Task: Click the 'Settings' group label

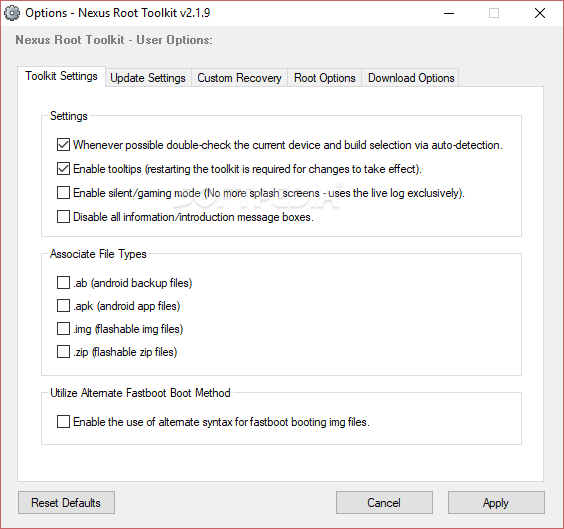Action: coord(69,116)
